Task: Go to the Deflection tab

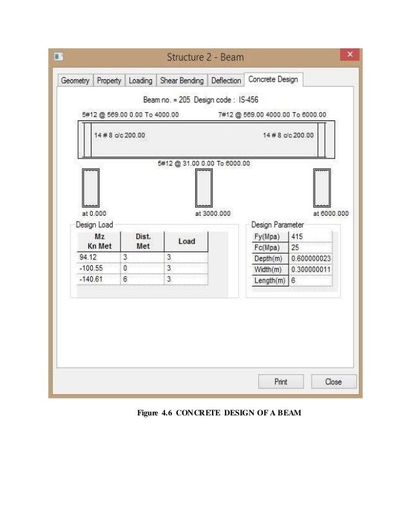Action: (x=226, y=81)
